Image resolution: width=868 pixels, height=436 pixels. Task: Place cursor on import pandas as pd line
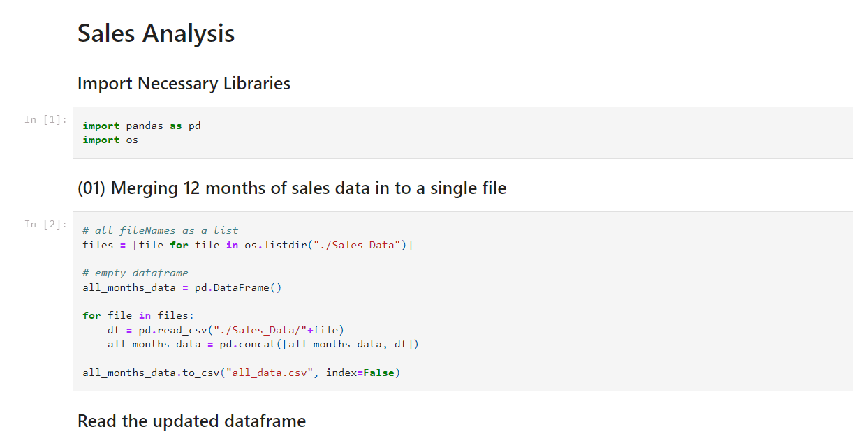pos(142,126)
